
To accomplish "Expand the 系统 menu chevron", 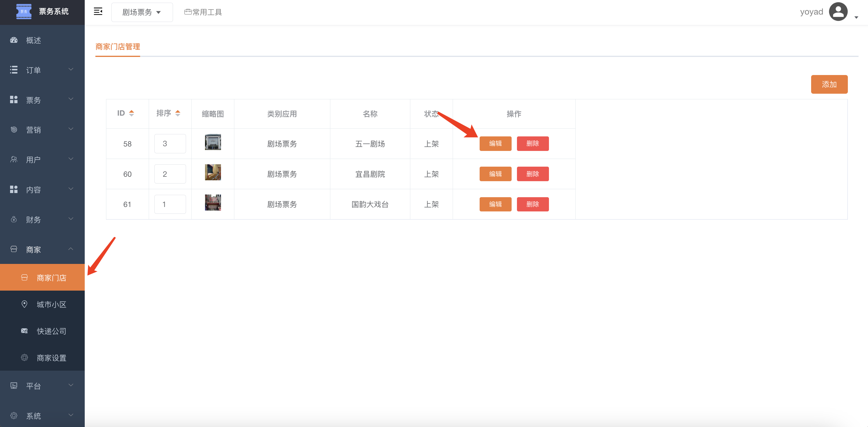I will point(71,415).
